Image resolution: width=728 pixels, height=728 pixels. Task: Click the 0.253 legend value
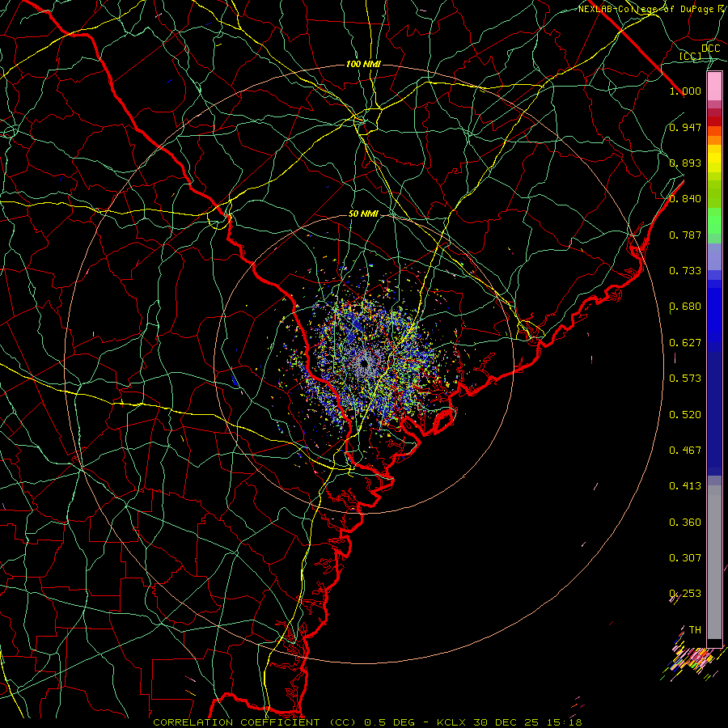pos(685,594)
